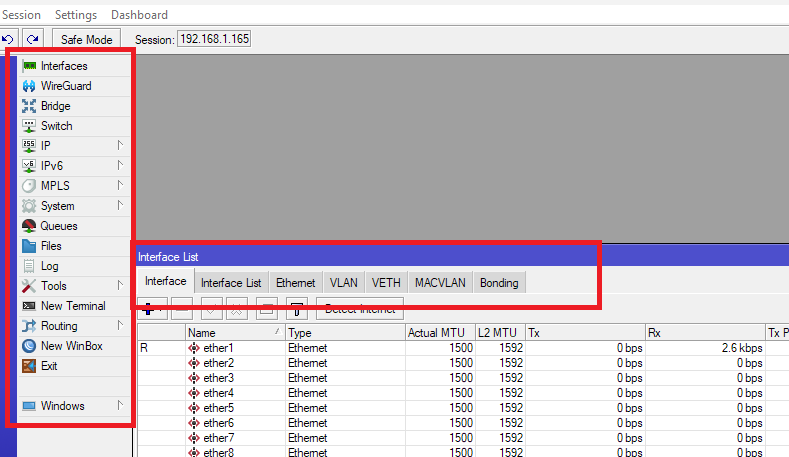Sort by the Name column header

pos(234,333)
